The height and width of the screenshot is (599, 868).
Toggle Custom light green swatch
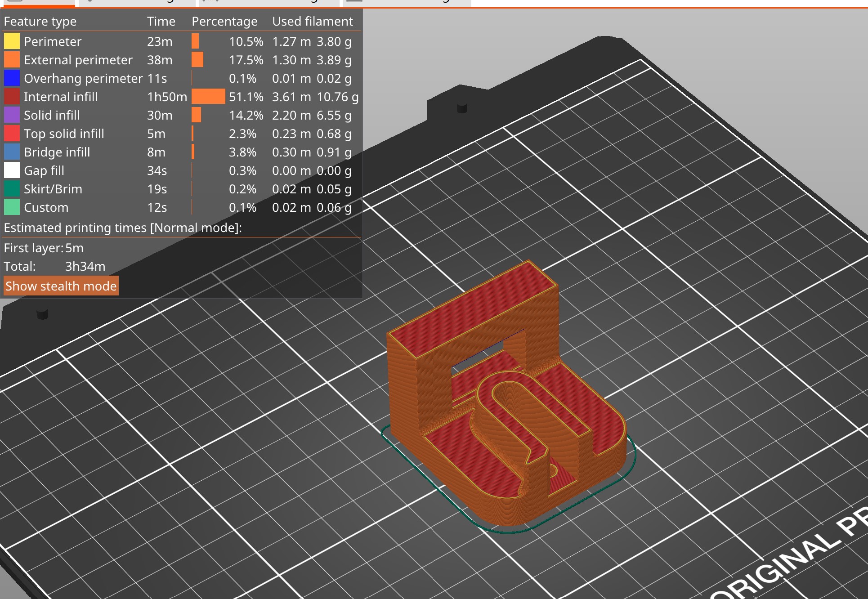pyautogui.click(x=12, y=207)
